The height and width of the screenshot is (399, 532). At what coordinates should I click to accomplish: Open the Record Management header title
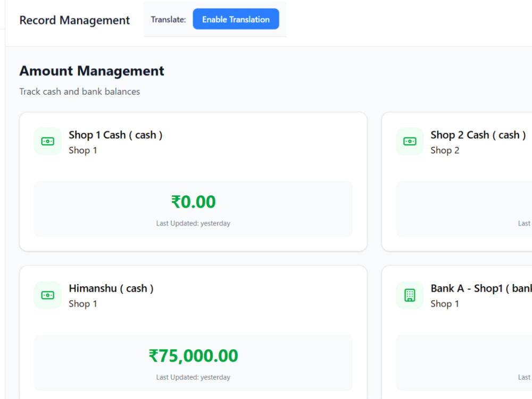click(74, 20)
